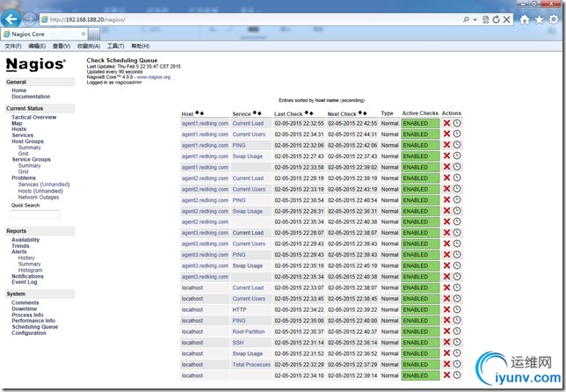Screen dimensions: 566x392
Task: Disable check for agent1 Current Users row
Action: point(446,134)
